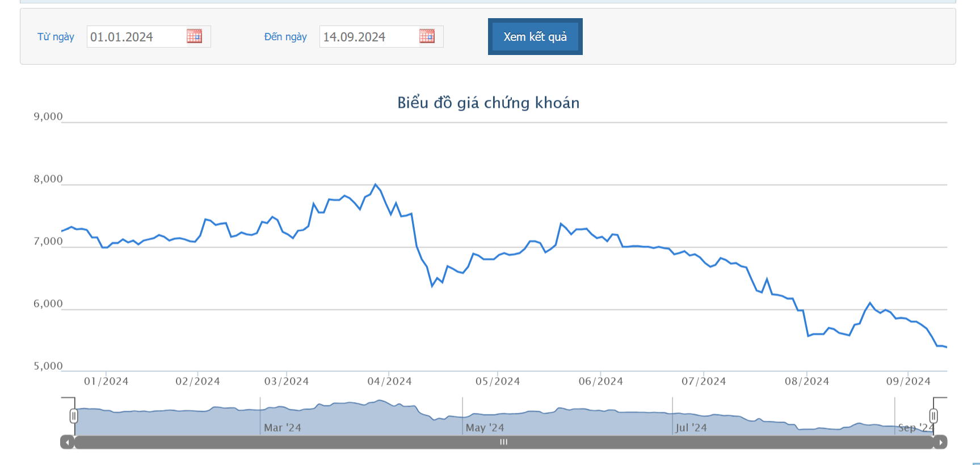Click the chart title Biểu đồ giá chứng khoán

[489, 103]
